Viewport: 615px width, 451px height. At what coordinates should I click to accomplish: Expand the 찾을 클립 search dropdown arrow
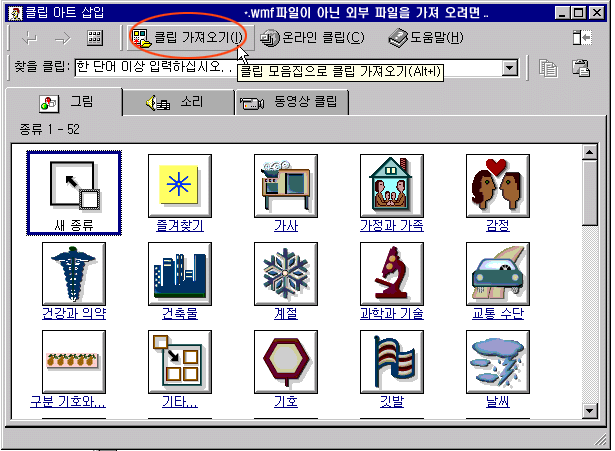click(x=510, y=69)
